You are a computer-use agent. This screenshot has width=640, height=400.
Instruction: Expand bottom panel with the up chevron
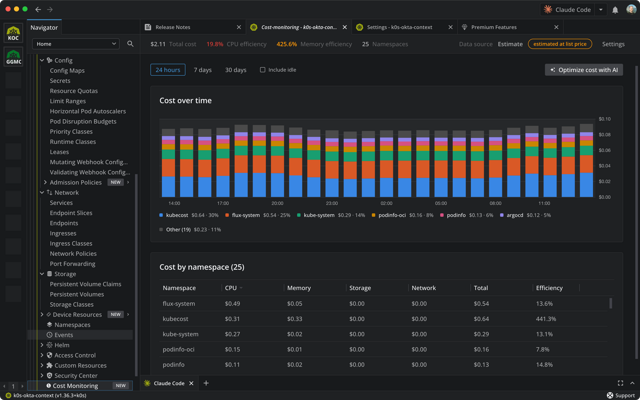pos(633,383)
